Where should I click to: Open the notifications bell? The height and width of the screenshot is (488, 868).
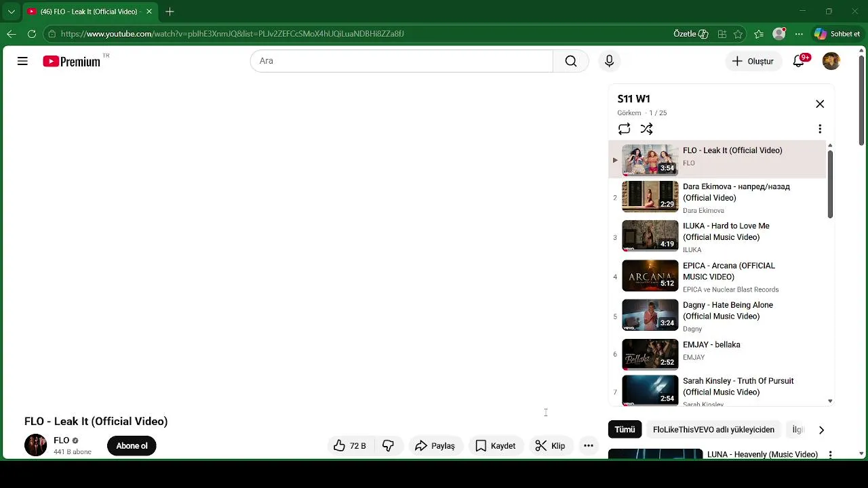(799, 61)
